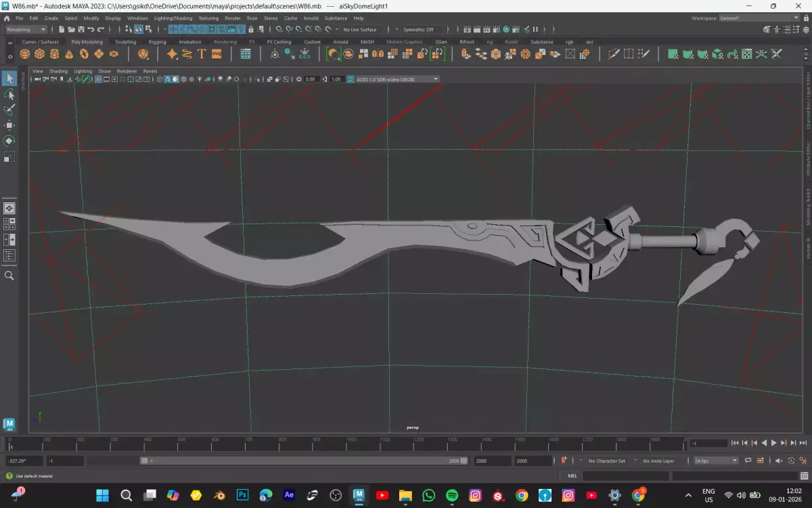Toggle snap to grids in status line
Screen dimensions: 812x508
279,30
